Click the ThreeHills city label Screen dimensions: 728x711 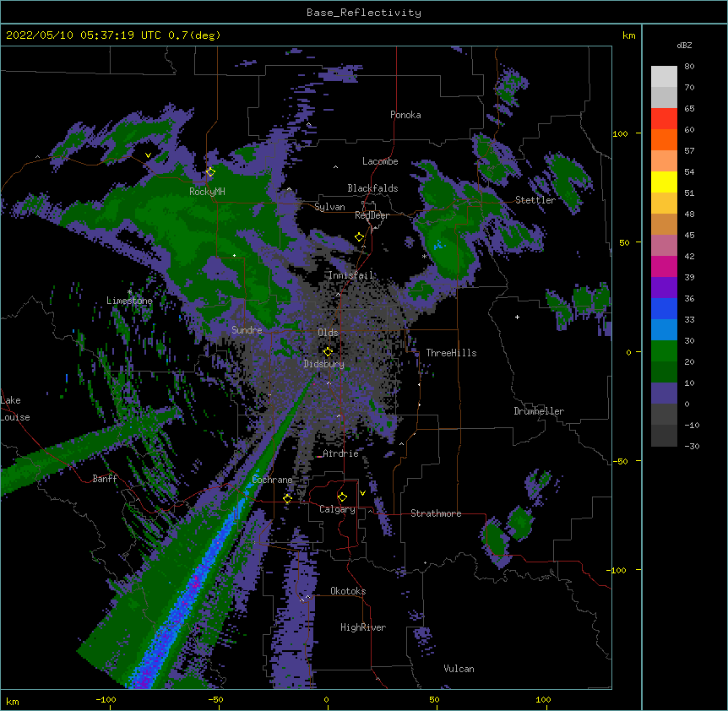click(451, 353)
